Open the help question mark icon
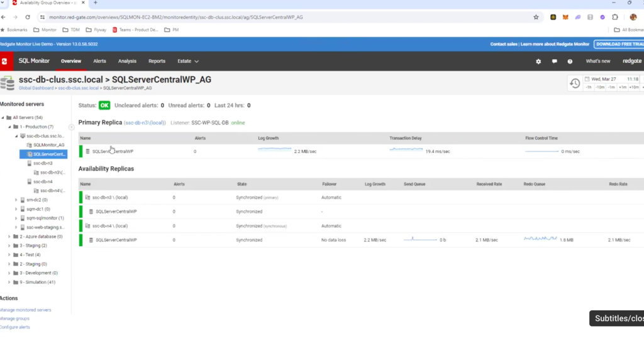The image size is (644, 350). click(x=570, y=62)
